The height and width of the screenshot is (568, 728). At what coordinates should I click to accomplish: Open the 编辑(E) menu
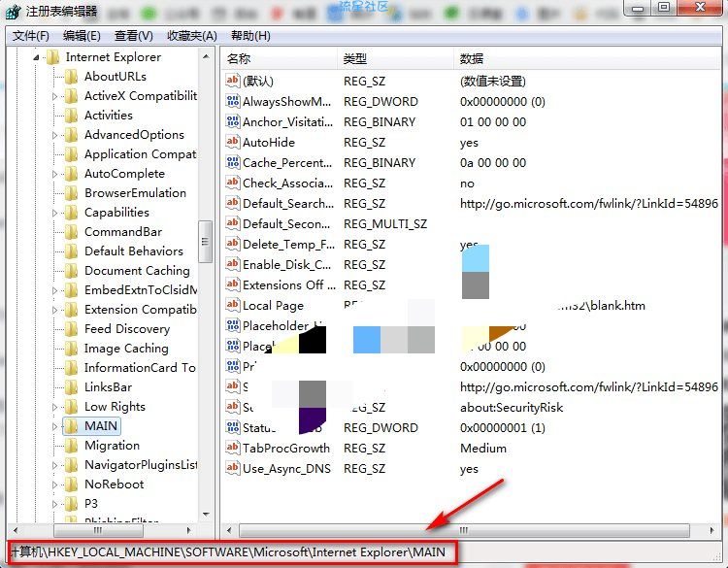tap(82, 36)
